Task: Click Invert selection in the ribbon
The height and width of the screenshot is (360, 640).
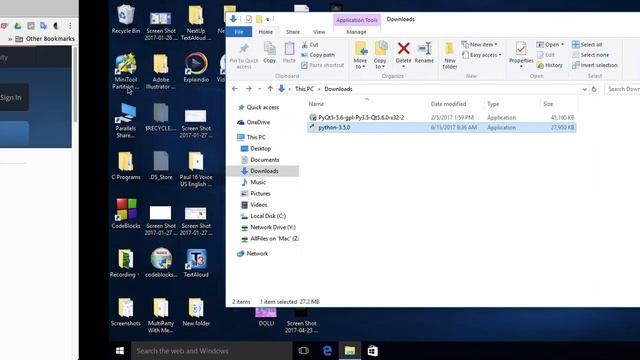Action: [595, 65]
